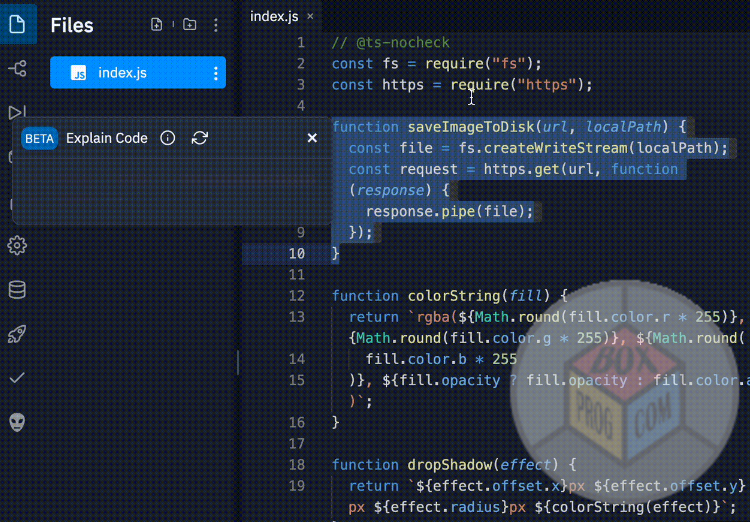Switch to the index.js editor tab
750x522 pixels.
click(x=272, y=16)
